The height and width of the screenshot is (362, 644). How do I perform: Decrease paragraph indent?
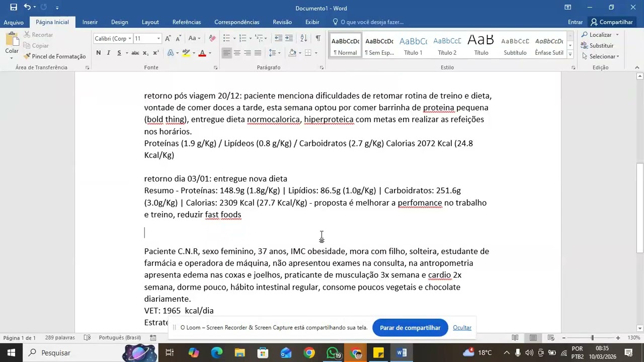[278, 38]
